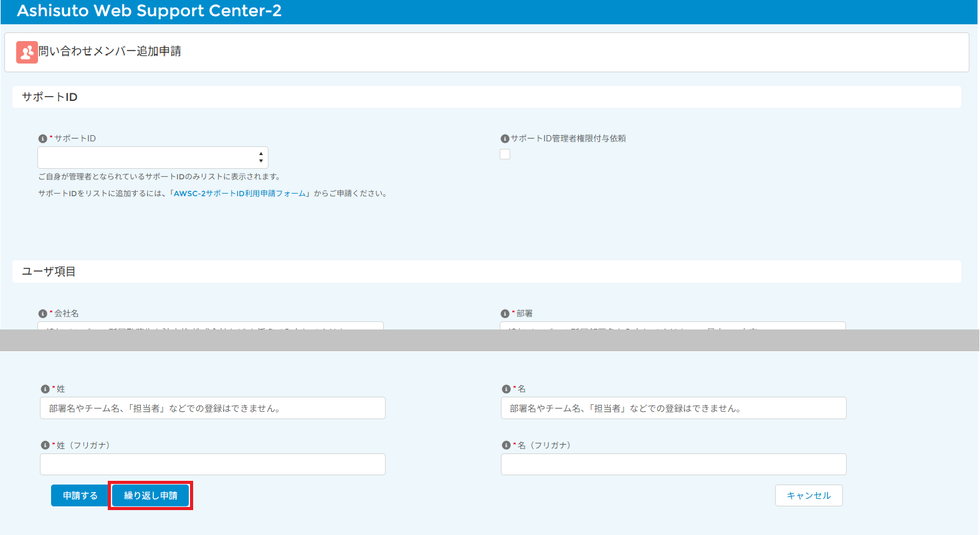Click the info icon beside 名 label
Viewport: 980px width, 535px height.
point(506,389)
